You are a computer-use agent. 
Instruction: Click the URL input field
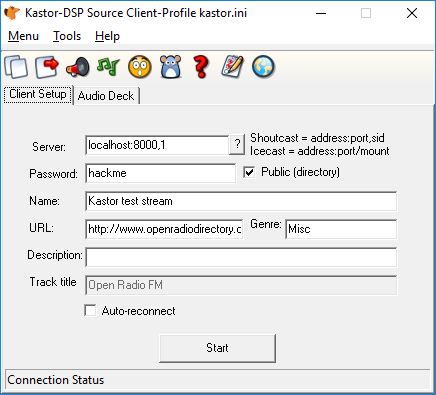(x=164, y=229)
